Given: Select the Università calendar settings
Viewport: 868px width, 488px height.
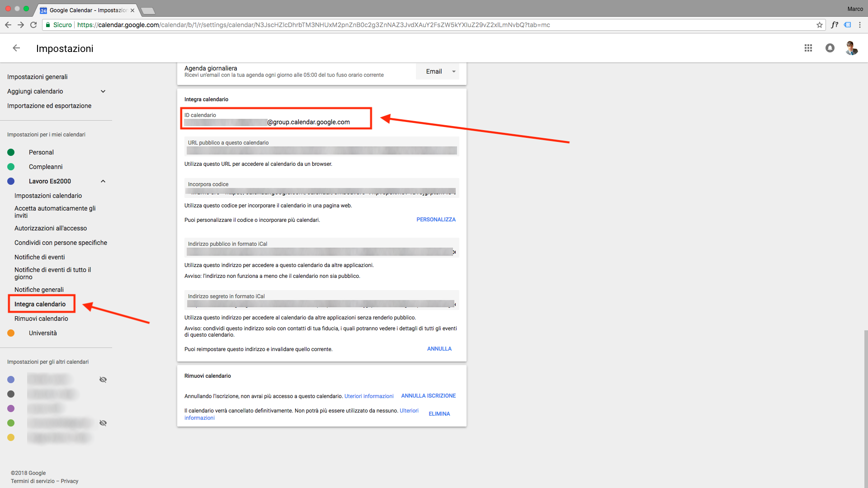Looking at the screenshot, I should 43,333.
